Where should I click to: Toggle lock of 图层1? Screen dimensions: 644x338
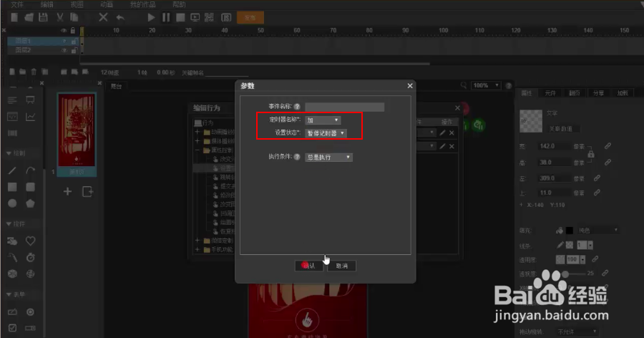point(74,41)
